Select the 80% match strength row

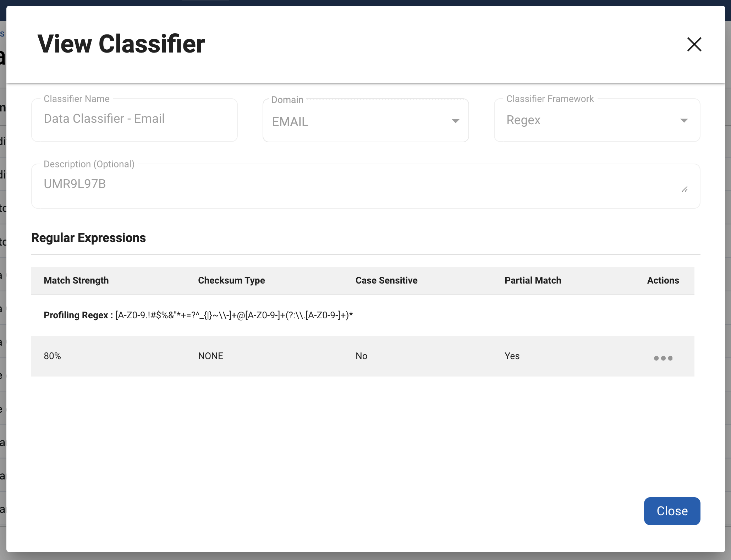[x=52, y=356]
